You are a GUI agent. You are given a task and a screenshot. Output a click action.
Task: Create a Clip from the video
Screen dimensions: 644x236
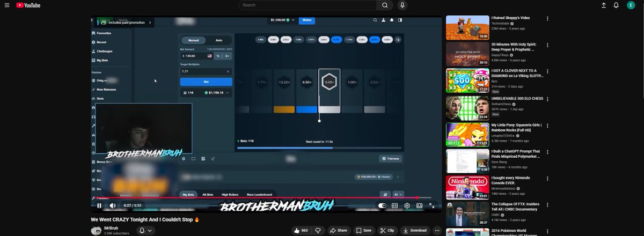click(387, 230)
